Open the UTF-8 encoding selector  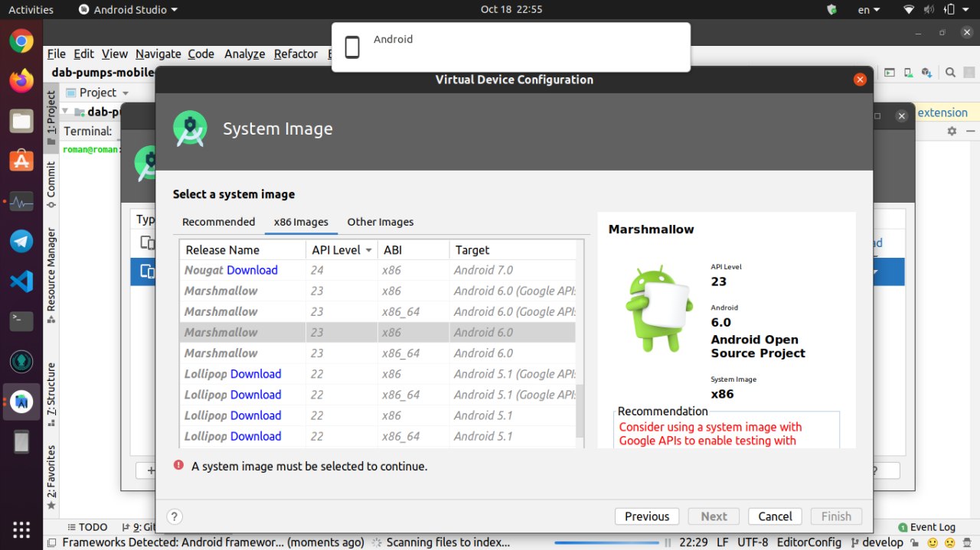point(753,542)
